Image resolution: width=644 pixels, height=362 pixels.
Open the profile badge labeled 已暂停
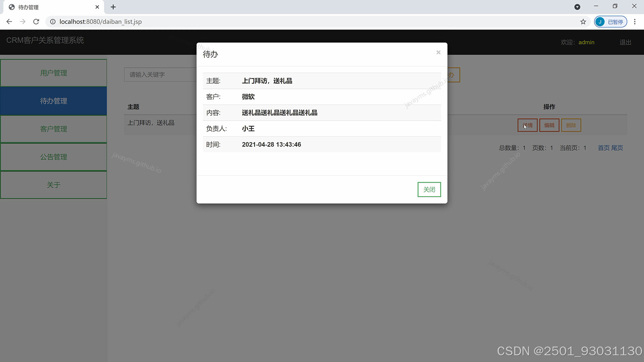coord(610,22)
